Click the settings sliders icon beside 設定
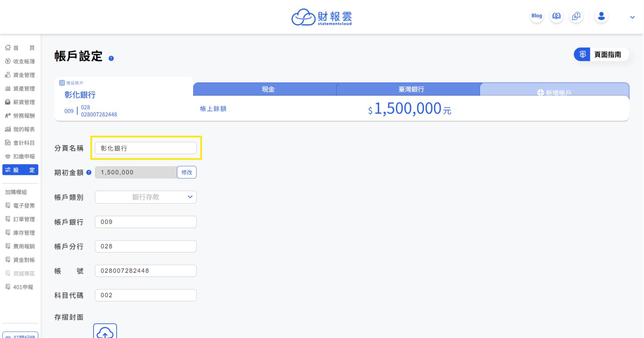The height and width of the screenshot is (338, 644). point(8,170)
